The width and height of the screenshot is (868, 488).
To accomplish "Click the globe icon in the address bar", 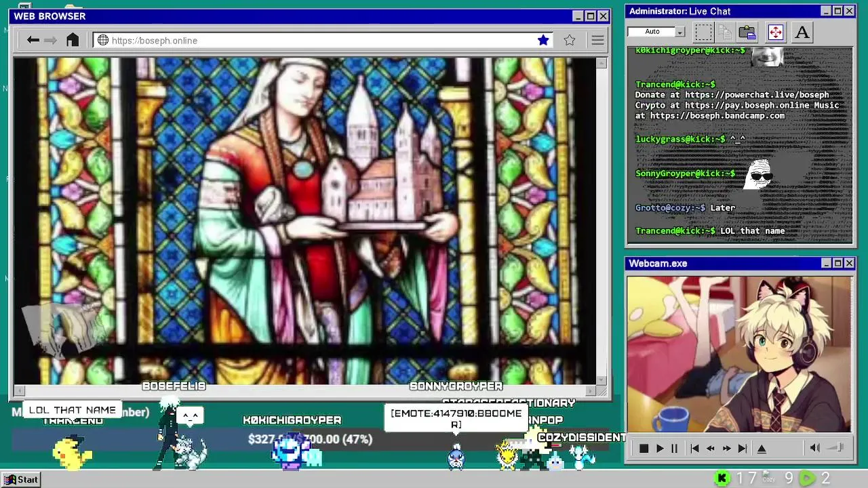I will (103, 40).
